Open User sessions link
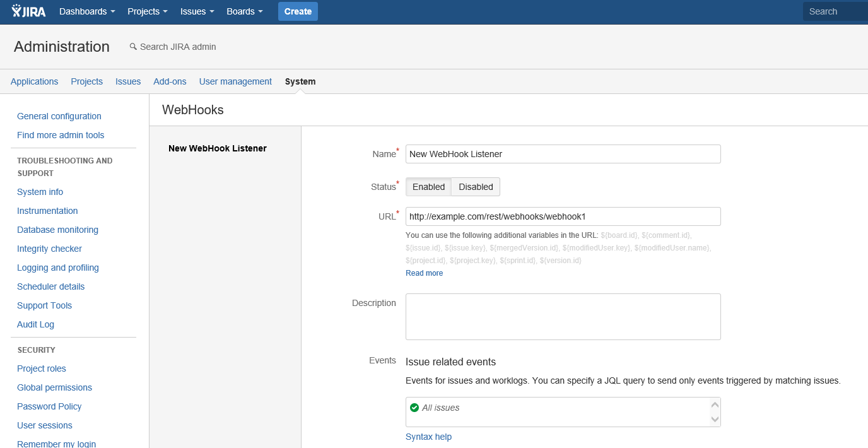Image resolution: width=868 pixels, height=448 pixels. pyautogui.click(x=45, y=425)
